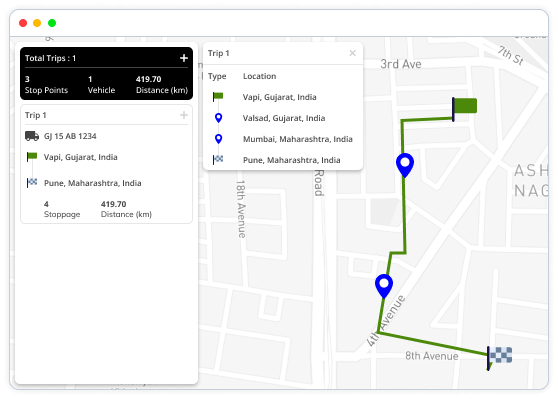Select Vapi, Gujarat row in popup
This screenshot has height=399, width=558.
pyautogui.click(x=283, y=97)
